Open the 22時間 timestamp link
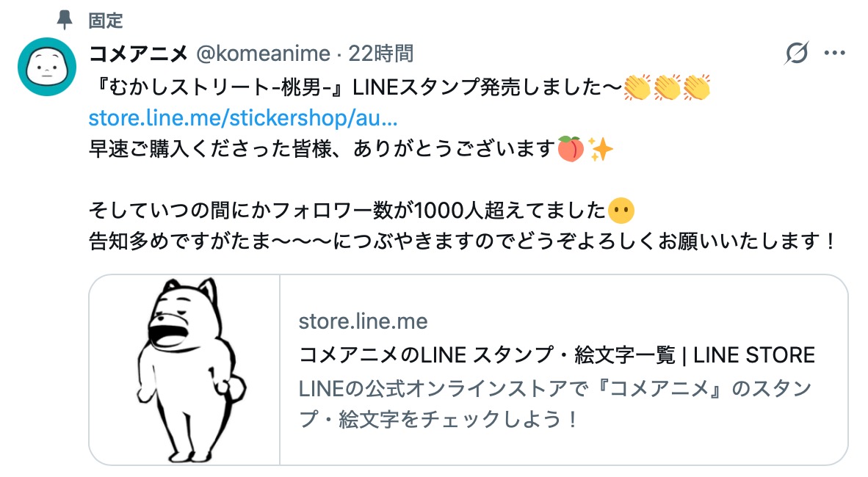This screenshot has height=477, width=868. pos(380,54)
